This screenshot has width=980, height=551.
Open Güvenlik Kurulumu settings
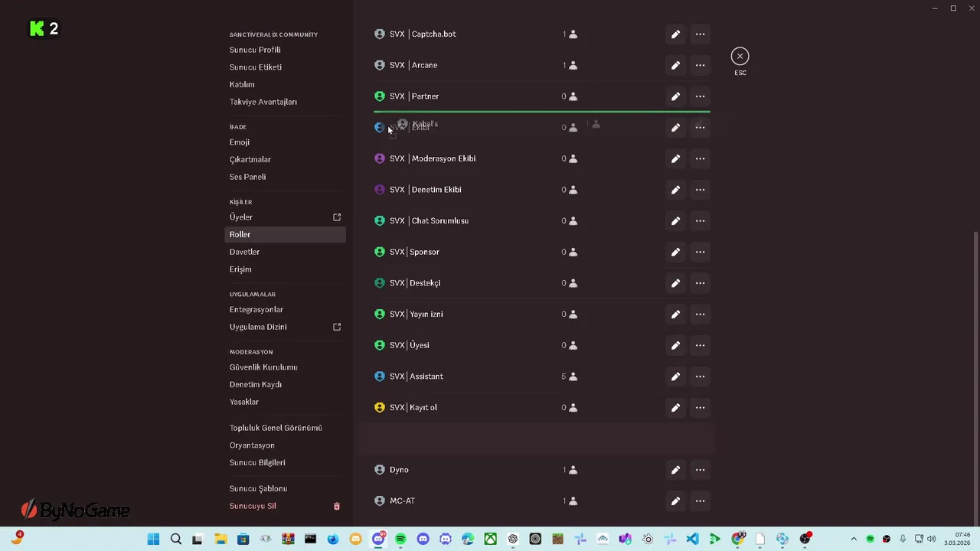[263, 367]
